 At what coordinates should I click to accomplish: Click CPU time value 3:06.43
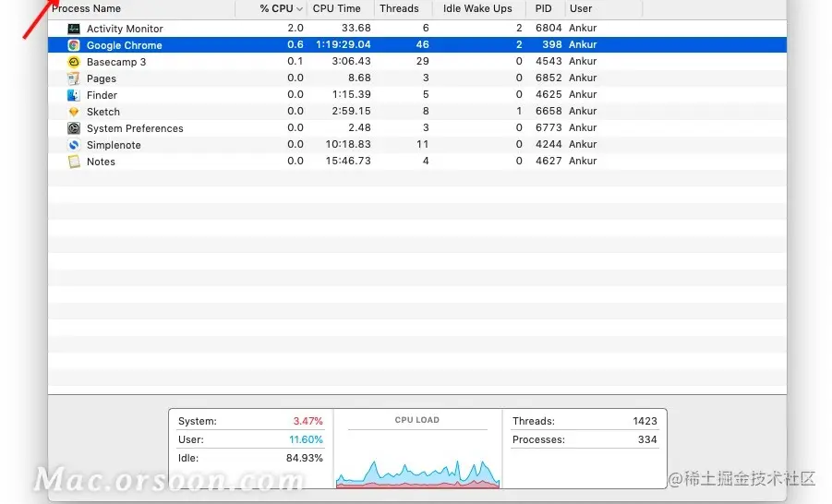pyautogui.click(x=351, y=61)
